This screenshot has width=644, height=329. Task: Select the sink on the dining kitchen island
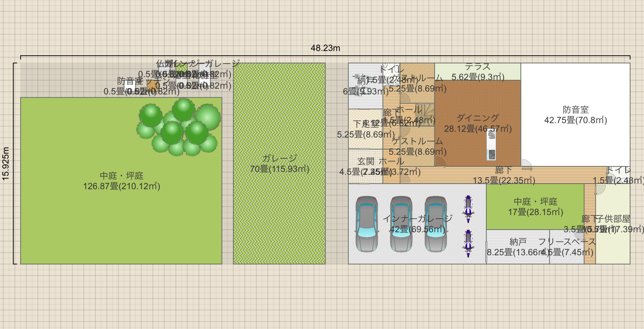491,135
